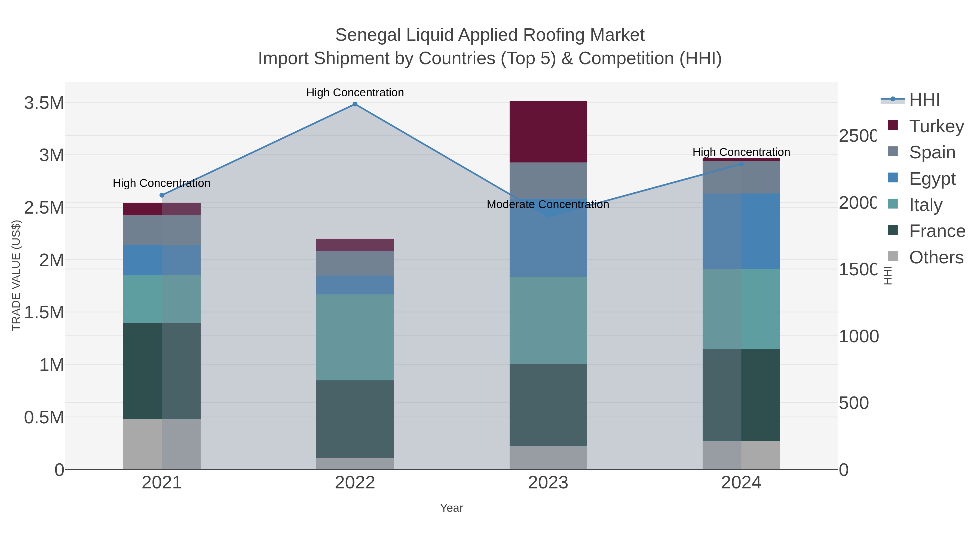This screenshot has width=980, height=551.
Task: Click the Turkey segment of 2021 bar
Action: click(162, 209)
